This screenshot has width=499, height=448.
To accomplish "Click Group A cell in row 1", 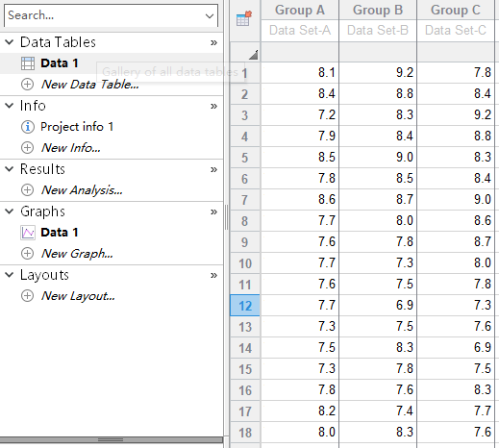I will pos(300,73).
